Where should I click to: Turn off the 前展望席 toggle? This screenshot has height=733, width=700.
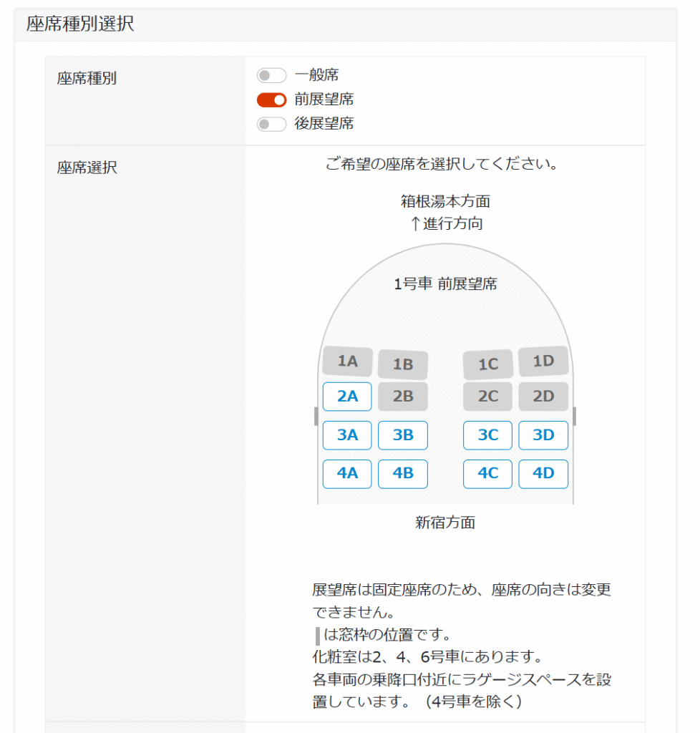coord(272,99)
